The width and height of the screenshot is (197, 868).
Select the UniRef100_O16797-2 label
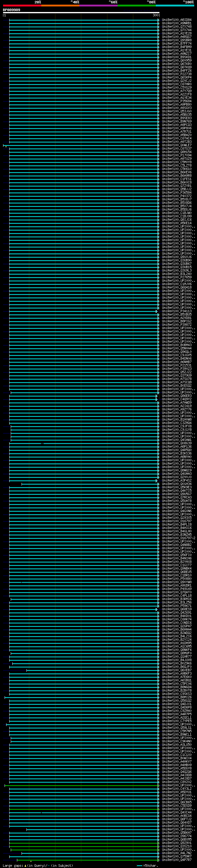click(179, 538)
